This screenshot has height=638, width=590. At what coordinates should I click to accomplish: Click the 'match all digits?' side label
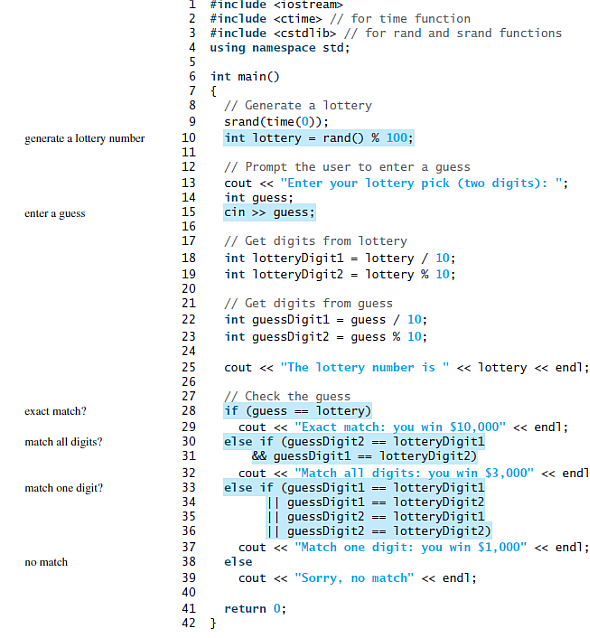tap(63, 442)
